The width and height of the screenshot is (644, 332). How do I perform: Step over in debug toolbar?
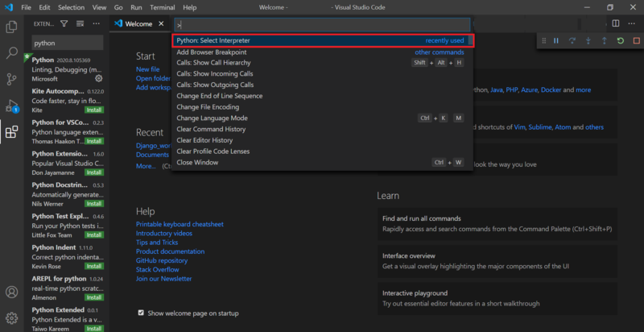572,40
